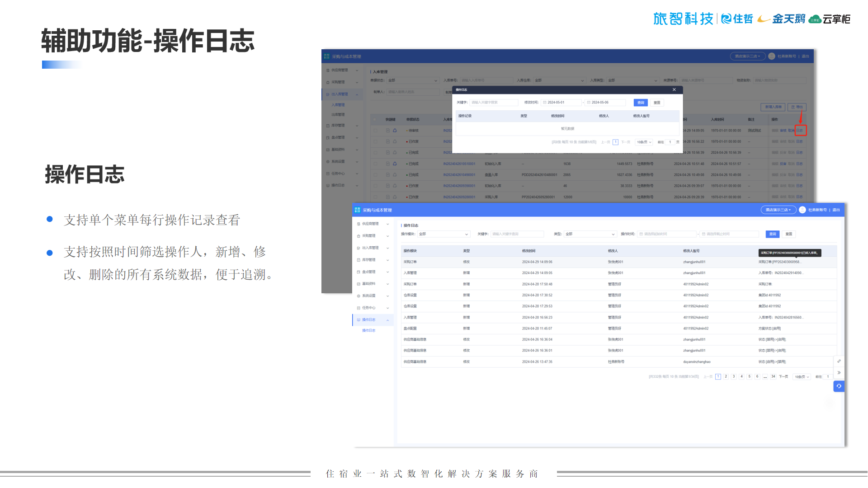
Task: Close the 操作日志 popup dialog
Action: tap(674, 89)
